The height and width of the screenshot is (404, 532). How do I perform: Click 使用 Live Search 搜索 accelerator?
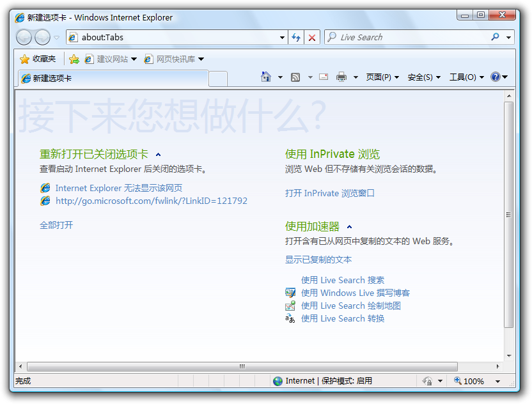[x=343, y=280]
